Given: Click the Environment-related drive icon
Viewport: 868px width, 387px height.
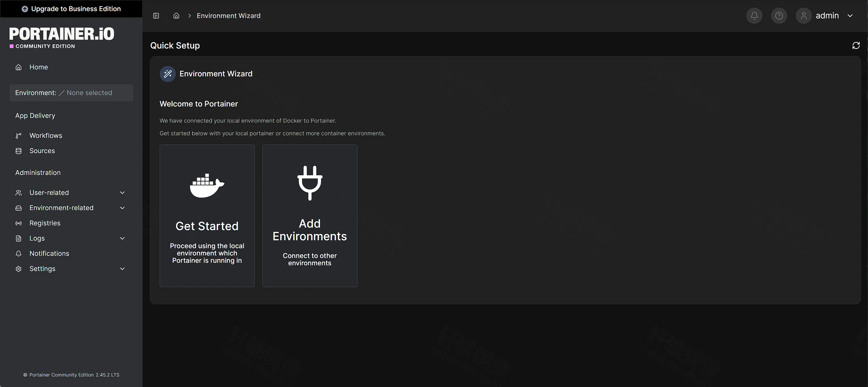Looking at the screenshot, I should (x=18, y=208).
